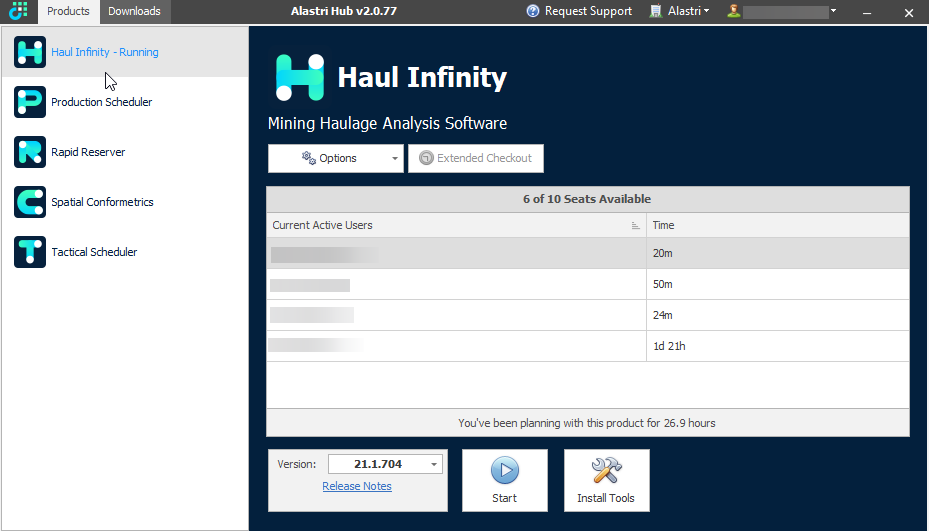The height and width of the screenshot is (531, 929).
Task: Switch to the Downloads tab
Action: tap(134, 11)
